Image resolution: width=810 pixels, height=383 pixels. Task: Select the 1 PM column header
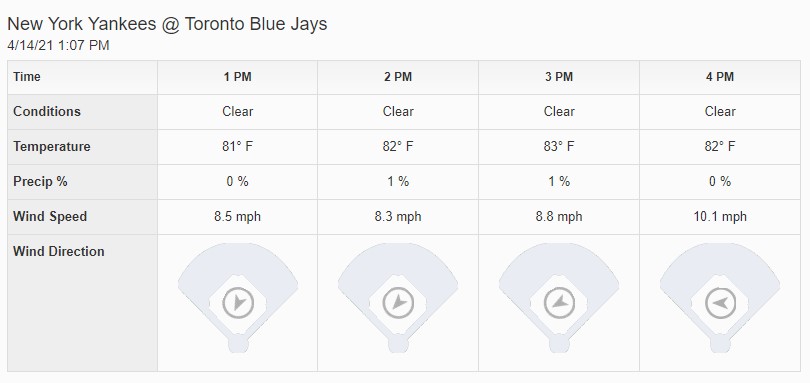click(238, 77)
